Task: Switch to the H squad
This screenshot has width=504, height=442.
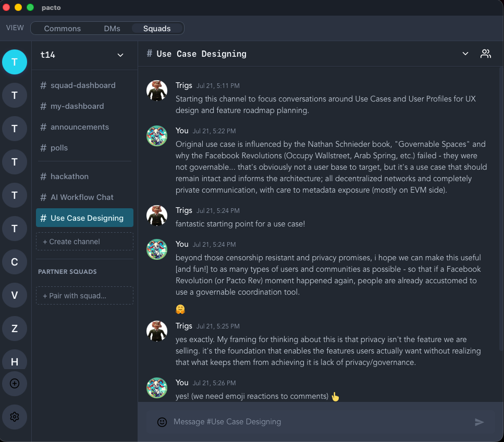Action: point(15,360)
